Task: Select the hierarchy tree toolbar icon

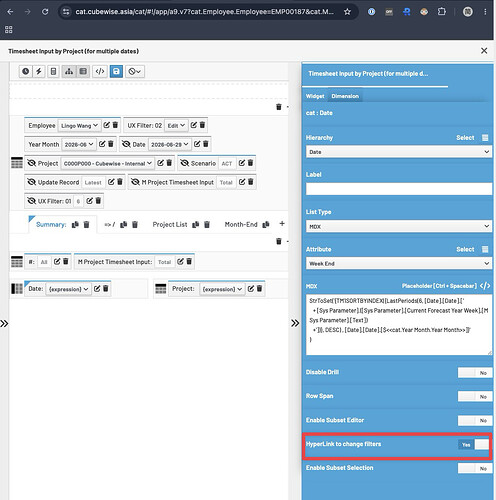Action: click(69, 71)
